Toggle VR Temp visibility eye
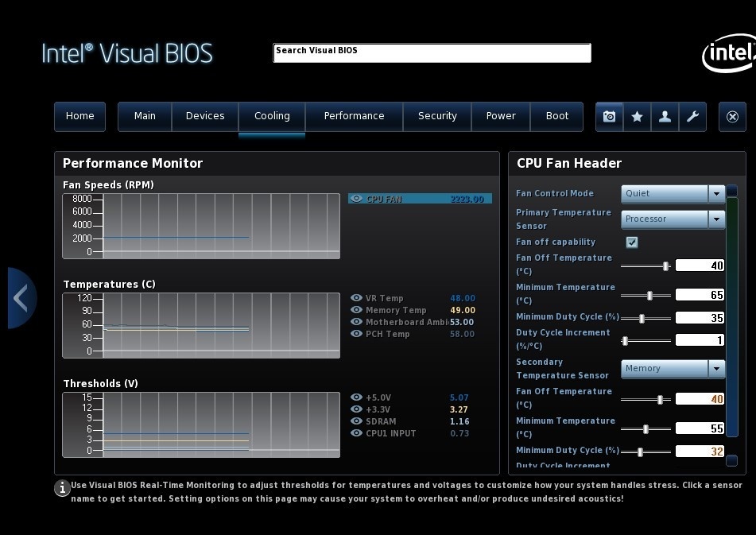Image resolution: width=756 pixels, height=535 pixels. [356, 298]
